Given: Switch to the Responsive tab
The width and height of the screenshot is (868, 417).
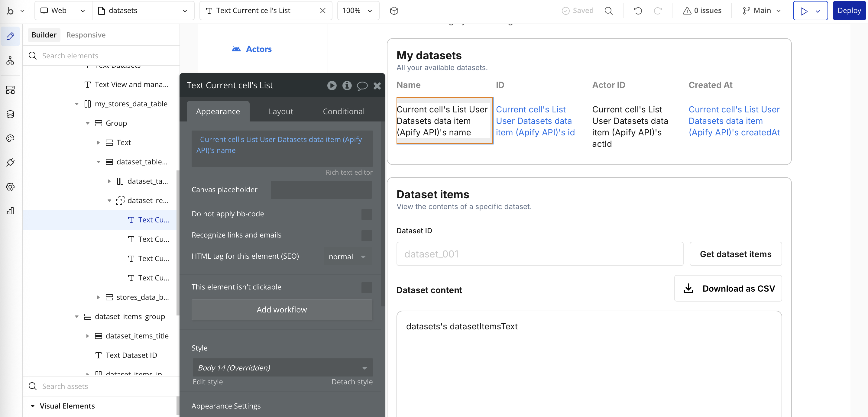Looking at the screenshot, I should pos(86,35).
